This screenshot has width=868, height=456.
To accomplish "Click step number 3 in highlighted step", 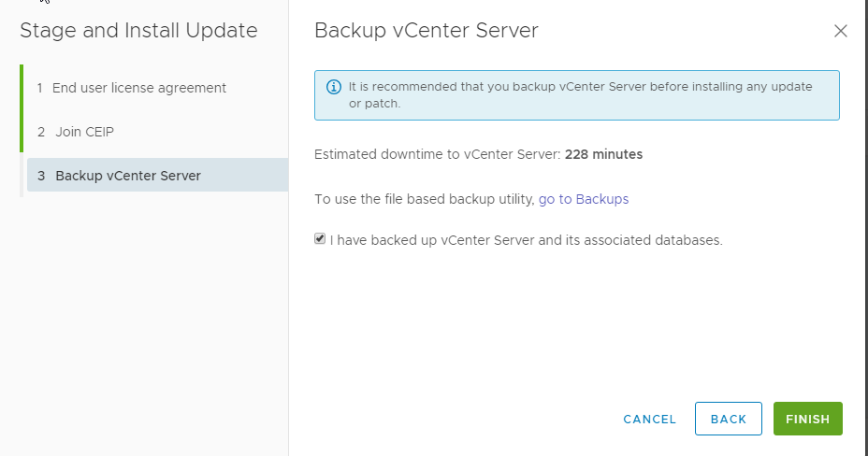I will 41,176.
